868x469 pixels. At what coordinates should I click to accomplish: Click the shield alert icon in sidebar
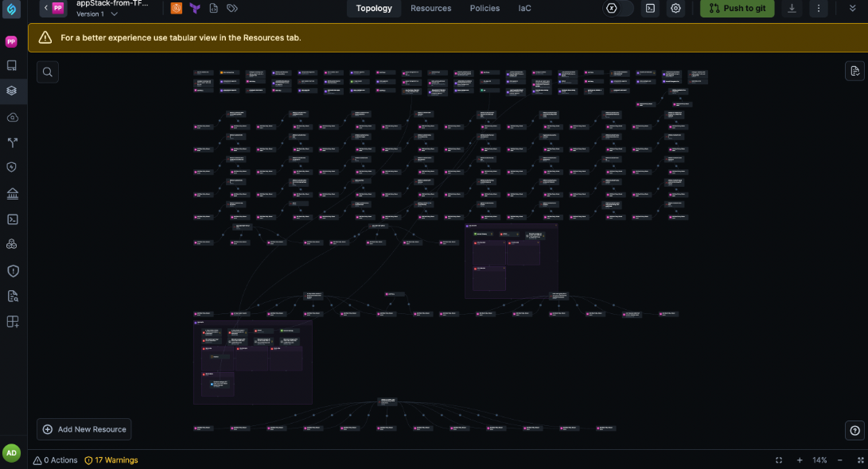[x=11, y=270]
